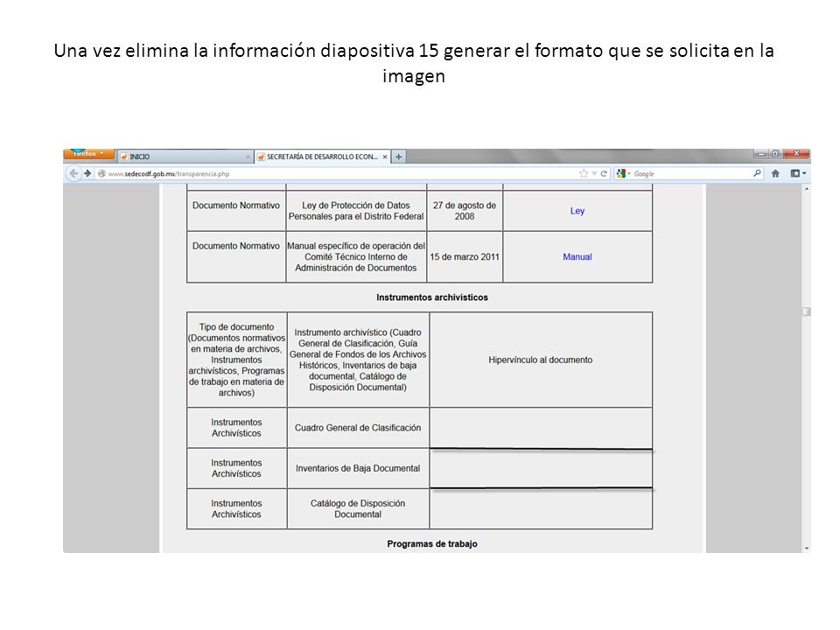Select 'Inventarios de Baja Documental' cell

[358, 469]
